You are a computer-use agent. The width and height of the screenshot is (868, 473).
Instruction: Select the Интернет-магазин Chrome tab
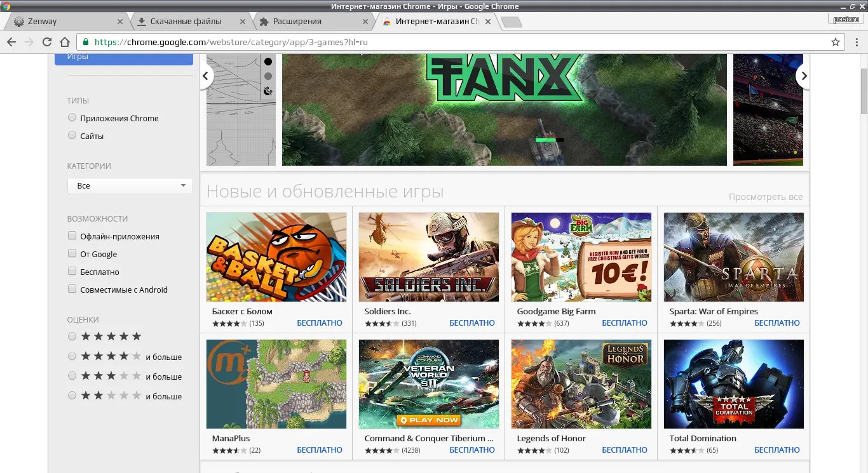pos(437,22)
